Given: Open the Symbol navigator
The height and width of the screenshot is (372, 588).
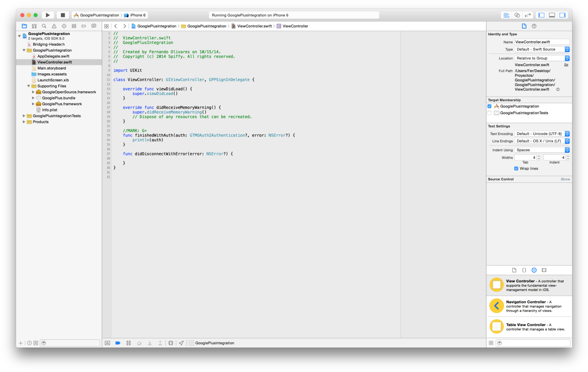Looking at the screenshot, I should pyautogui.click(x=34, y=26).
